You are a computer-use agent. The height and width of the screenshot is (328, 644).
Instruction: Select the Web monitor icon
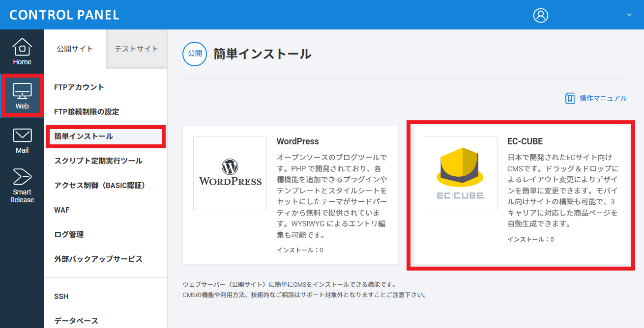point(22,91)
